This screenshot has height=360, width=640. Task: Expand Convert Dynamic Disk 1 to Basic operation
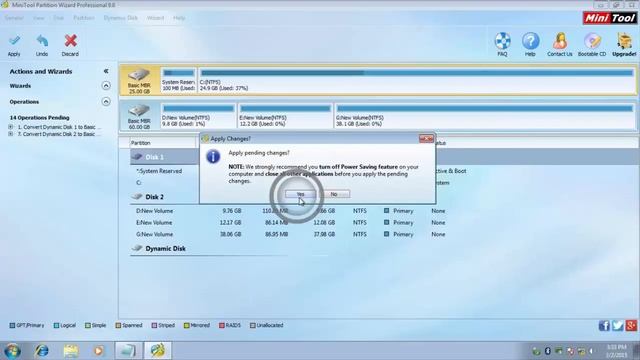tap(11, 127)
